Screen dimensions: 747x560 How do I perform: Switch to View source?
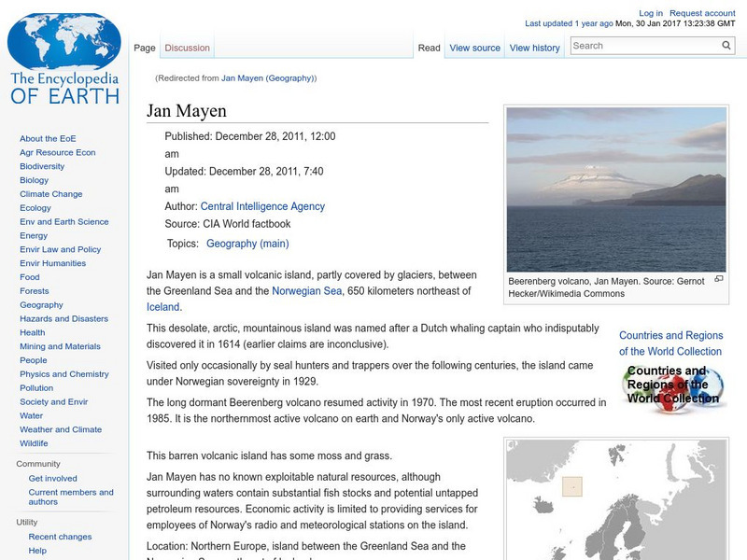point(473,47)
